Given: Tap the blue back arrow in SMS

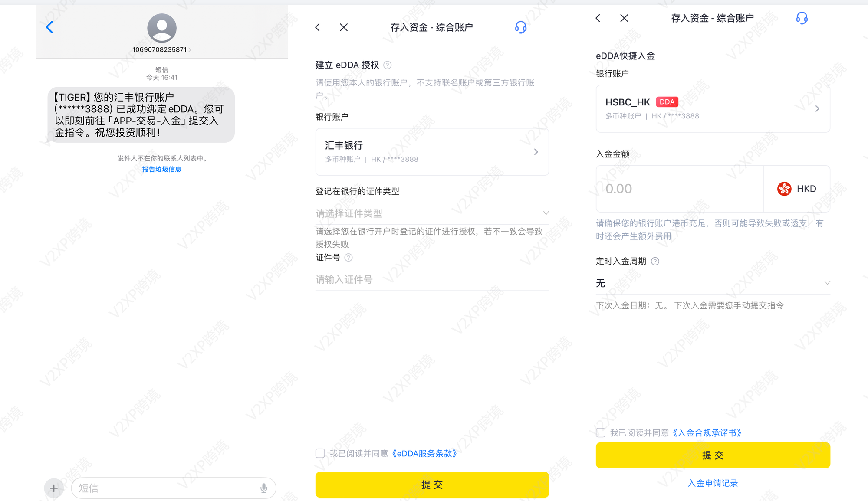Looking at the screenshot, I should pyautogui.click(x=49, y=27).
